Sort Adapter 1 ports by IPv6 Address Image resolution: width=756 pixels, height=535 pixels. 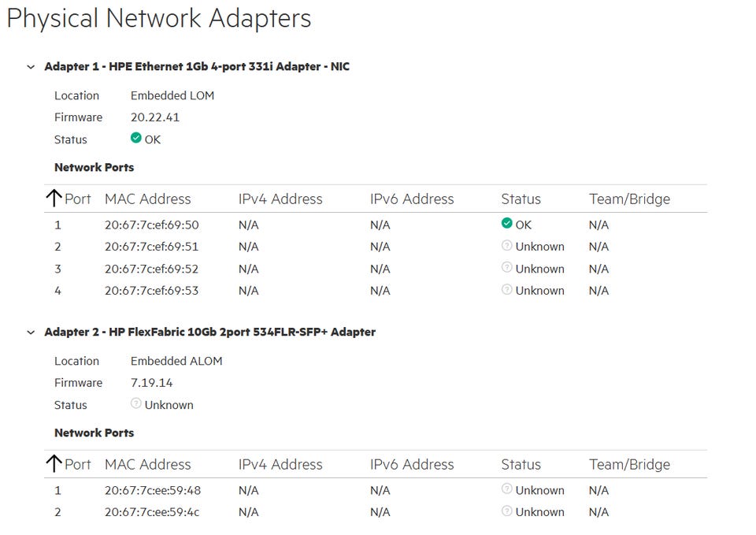pyautogui.click(x=412, y=199)
